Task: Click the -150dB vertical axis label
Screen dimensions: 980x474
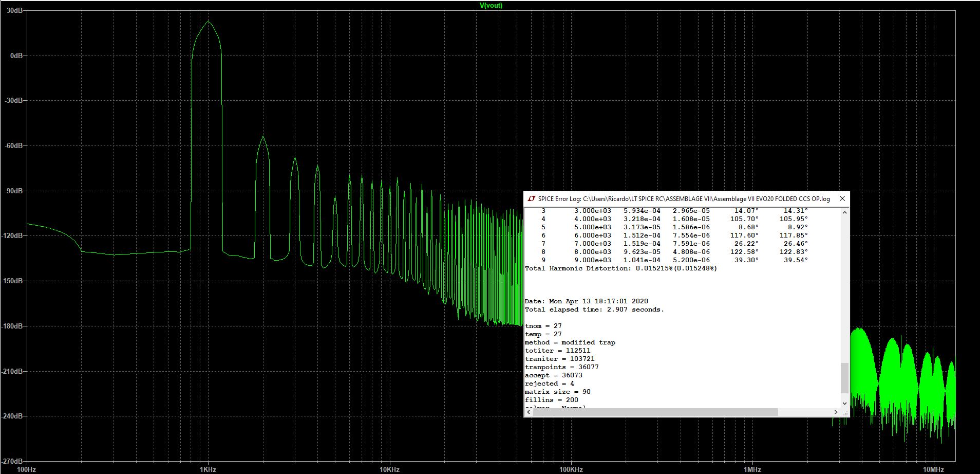Action: coord(12,281)
